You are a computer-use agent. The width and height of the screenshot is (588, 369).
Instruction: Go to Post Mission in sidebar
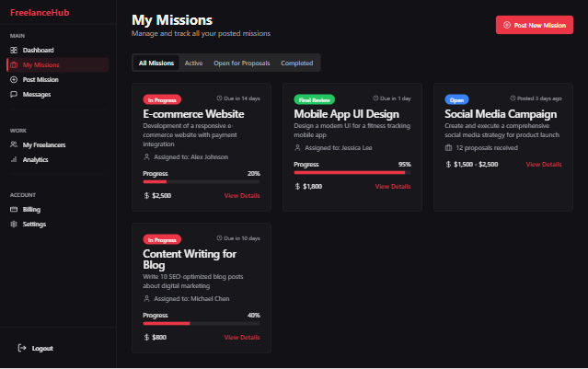coord(58,79)
